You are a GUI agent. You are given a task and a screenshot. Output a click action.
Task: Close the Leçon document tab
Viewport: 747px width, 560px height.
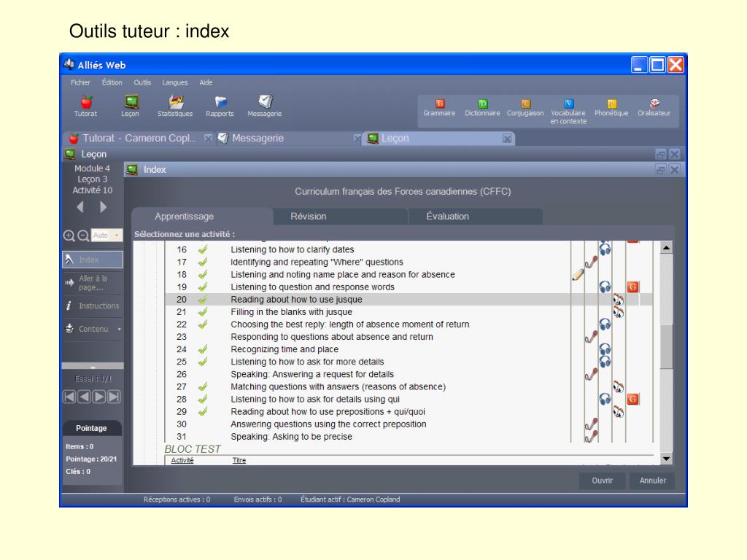507,139
